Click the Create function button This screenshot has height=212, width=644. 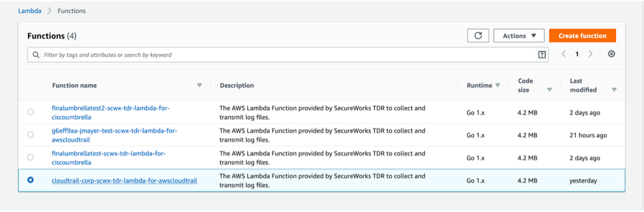tap(583, 36)
